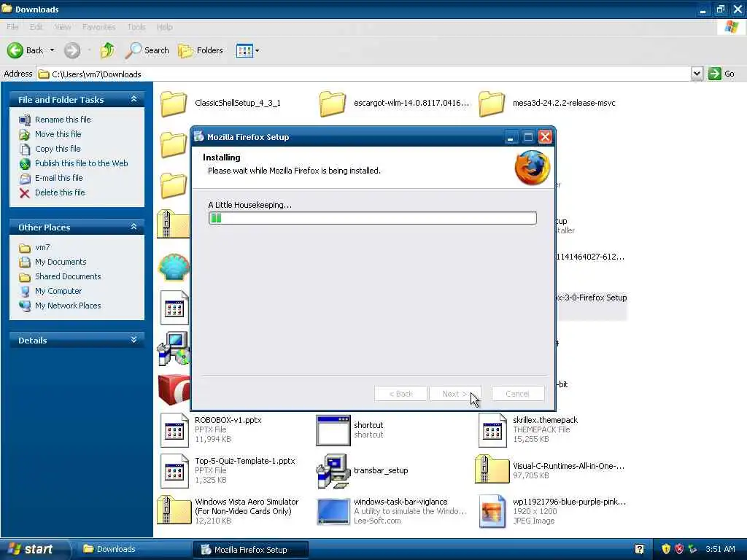Click Rename this file link

click(x=63, y=120)
